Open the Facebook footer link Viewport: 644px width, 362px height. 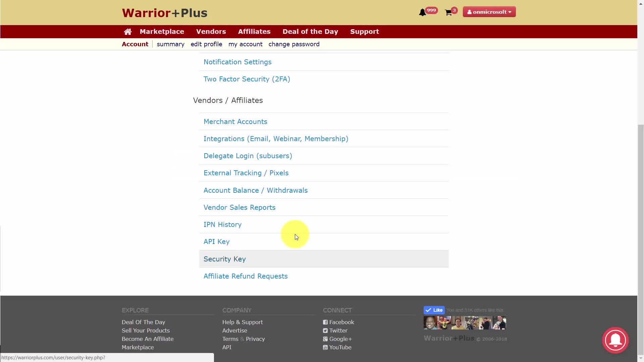[x=338, y=322]
